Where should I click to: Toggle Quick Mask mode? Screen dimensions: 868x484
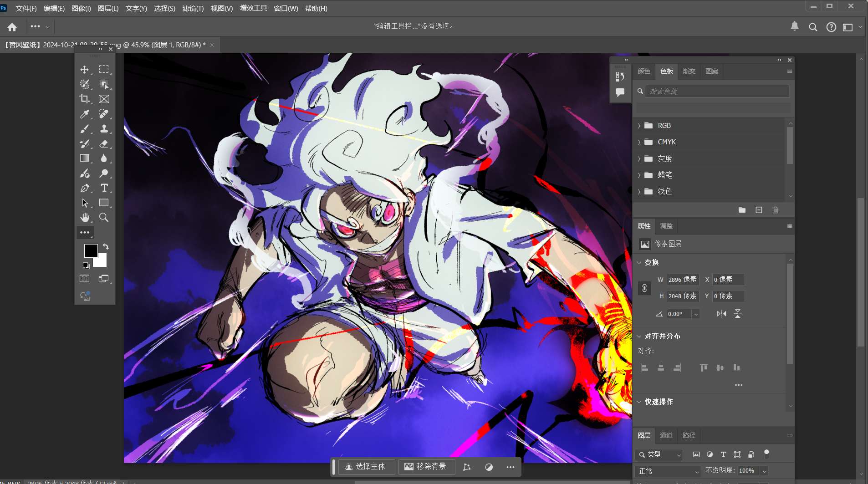[85, 279]
